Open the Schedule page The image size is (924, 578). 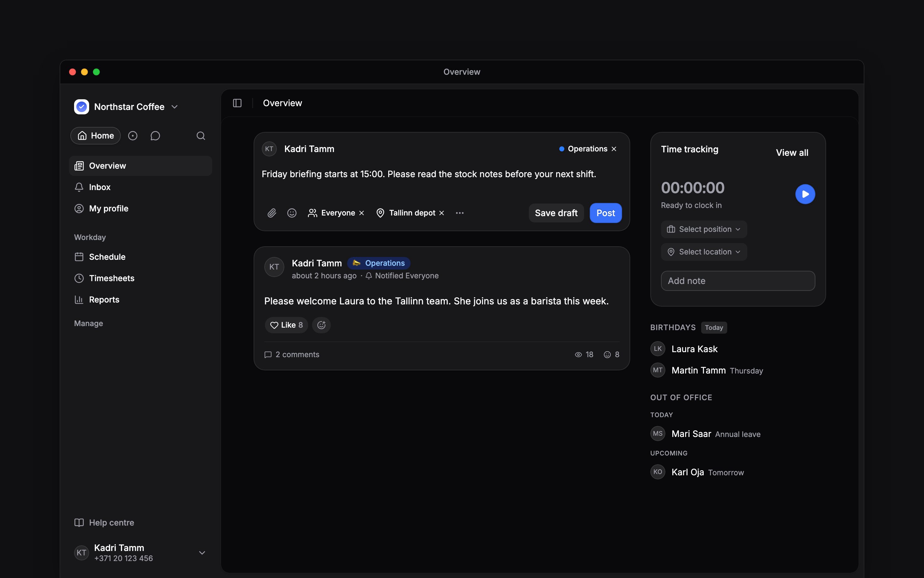click(x=141, y=257)
